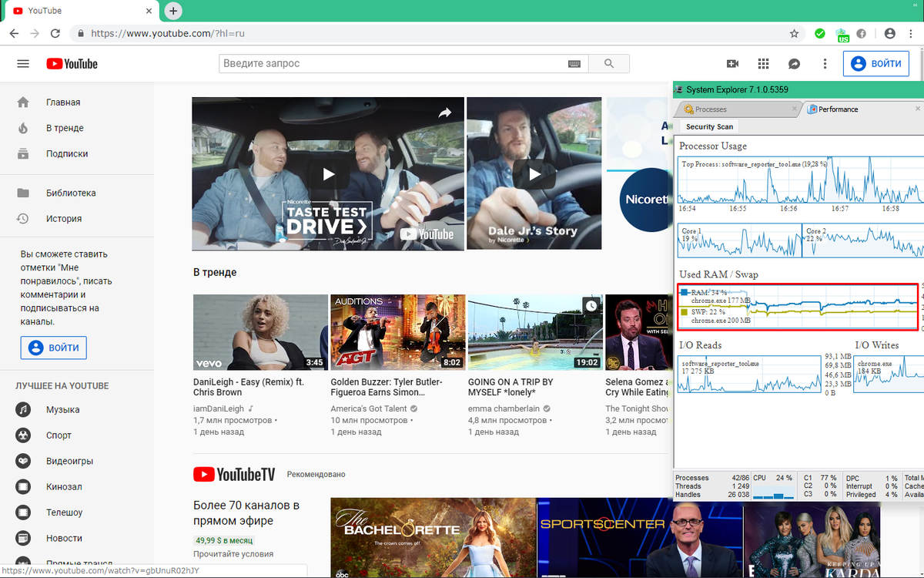
Task: Switch to Performance tab in System Explorer
Action: pyautogui.click(x=838, y=109)
